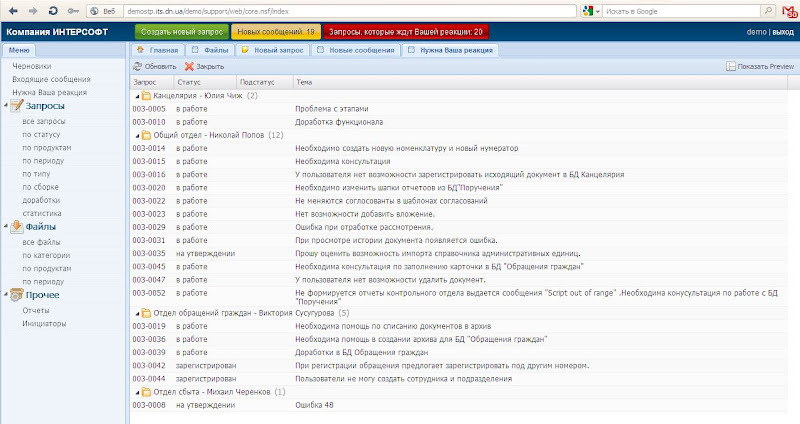The image size is (800, 424).
Task: Switch to the Новые сообщения tab
Action: coord(356,50)
